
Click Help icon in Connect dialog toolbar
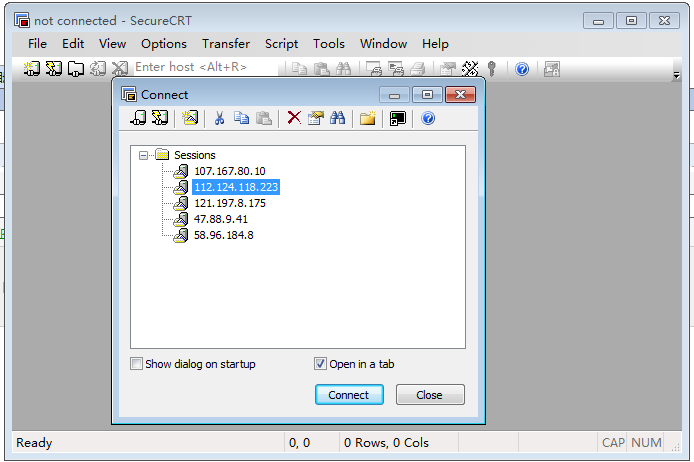point(428,118)
